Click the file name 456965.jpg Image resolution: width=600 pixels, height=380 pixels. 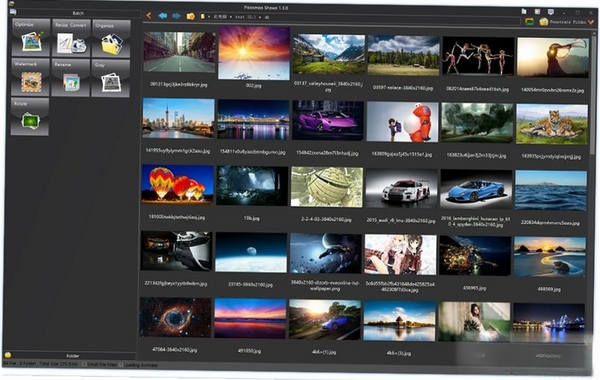[x=474, y=288]
